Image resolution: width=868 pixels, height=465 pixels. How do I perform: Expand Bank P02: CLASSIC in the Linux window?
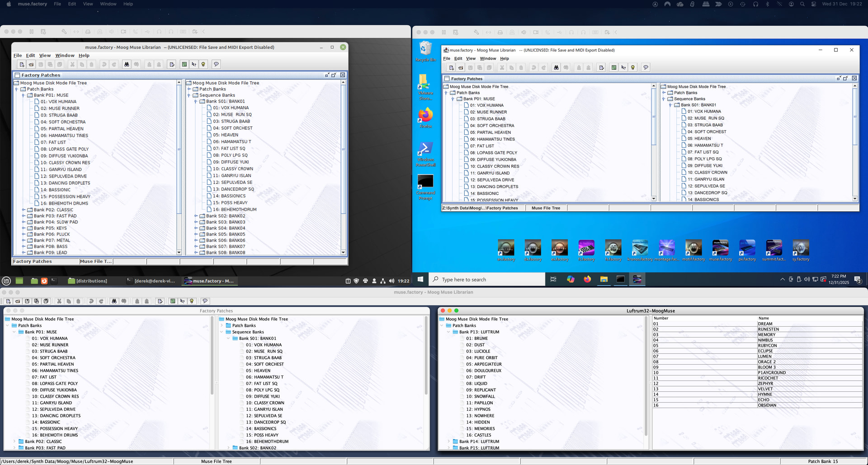tap(24, 210)
